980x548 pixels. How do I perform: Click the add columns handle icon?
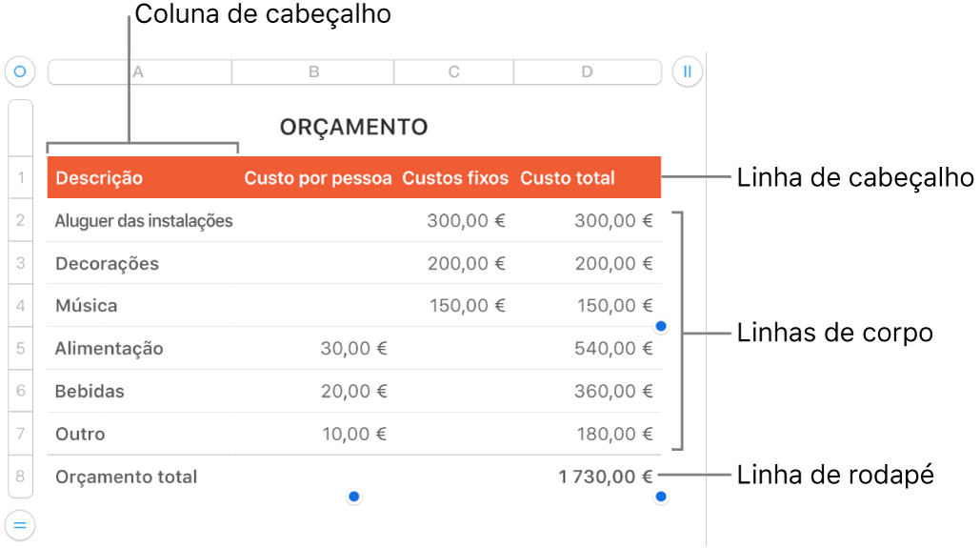687,71
